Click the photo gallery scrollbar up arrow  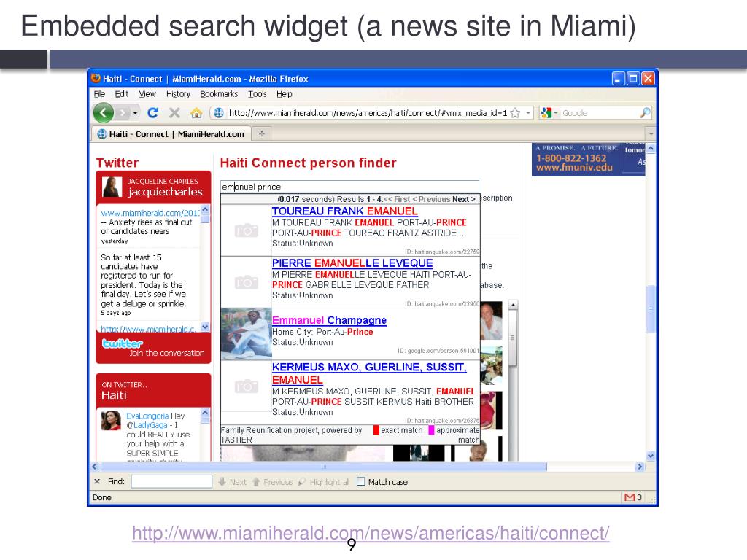pos(513,305)
